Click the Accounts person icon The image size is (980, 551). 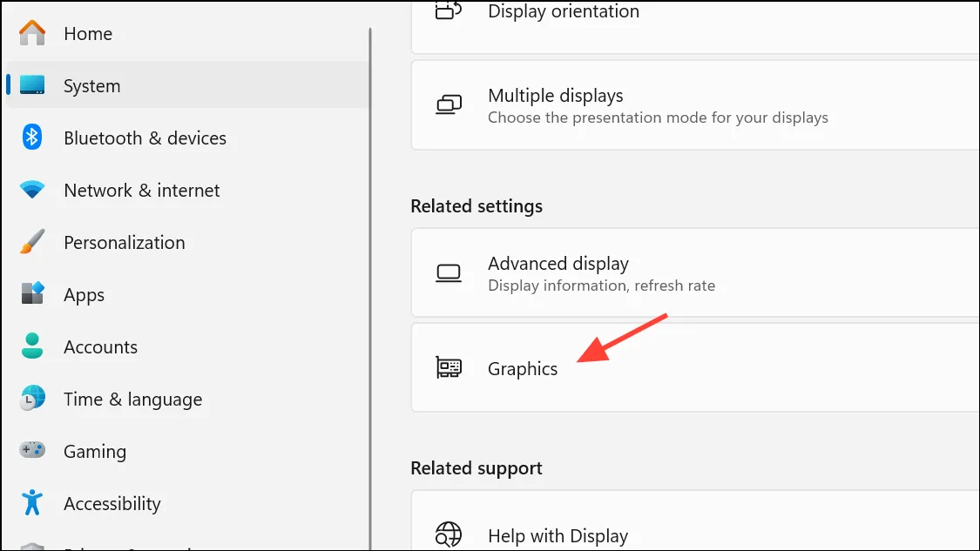(32, 346)
